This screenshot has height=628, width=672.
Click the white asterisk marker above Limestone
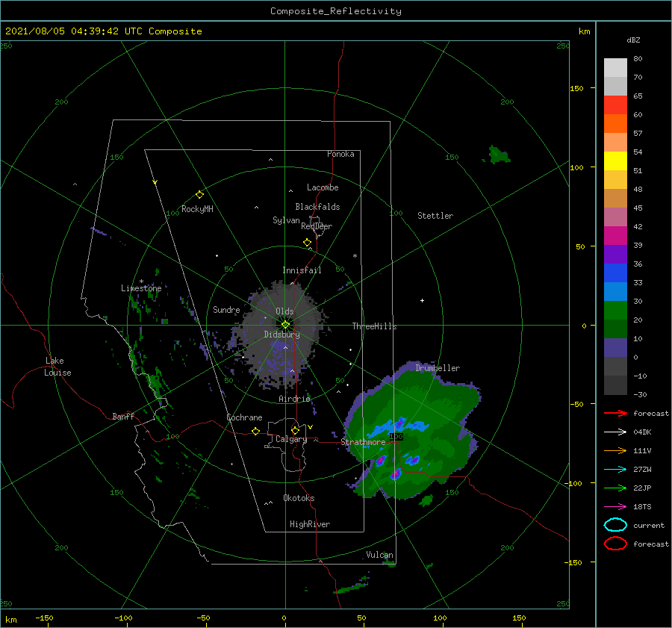point(141,282)
